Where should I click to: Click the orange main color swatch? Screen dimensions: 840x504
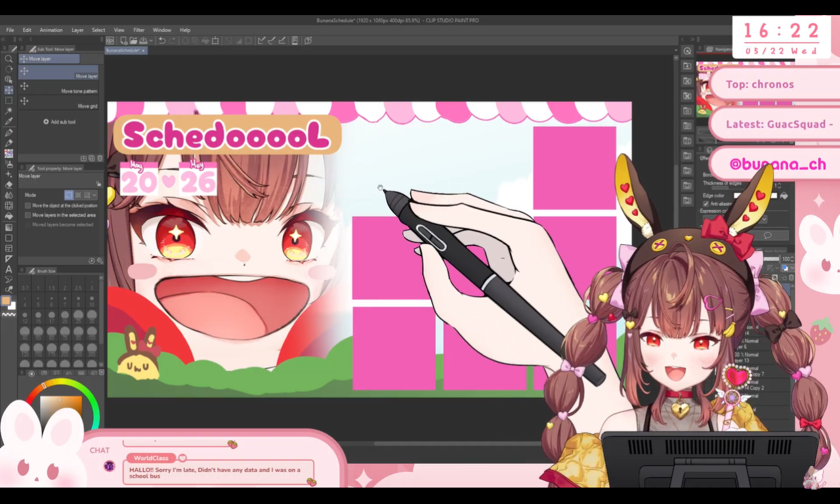[x=6, y=301]
